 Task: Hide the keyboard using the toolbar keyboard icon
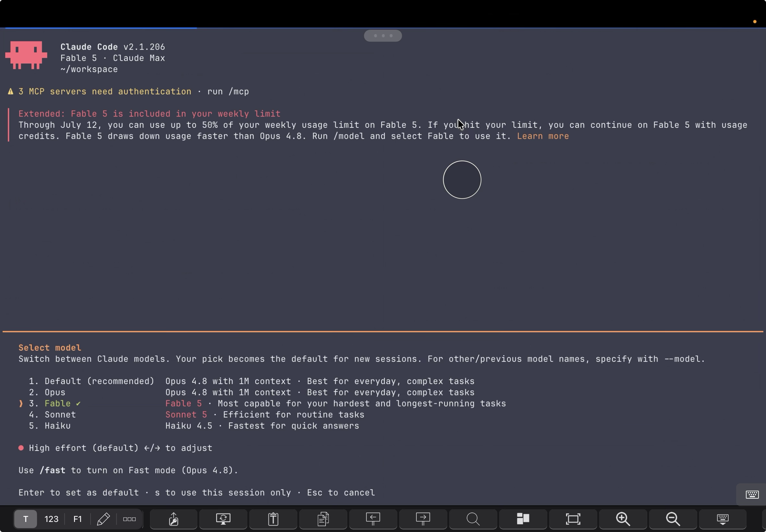pyautogui.click(x=723, y=519)
